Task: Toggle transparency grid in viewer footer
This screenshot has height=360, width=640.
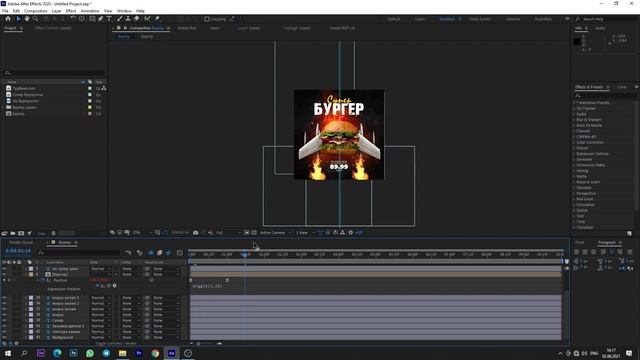Action: 254,233
